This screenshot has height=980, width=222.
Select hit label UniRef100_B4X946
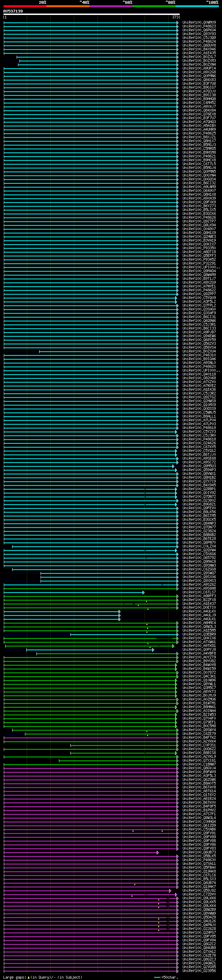[199, 49]
